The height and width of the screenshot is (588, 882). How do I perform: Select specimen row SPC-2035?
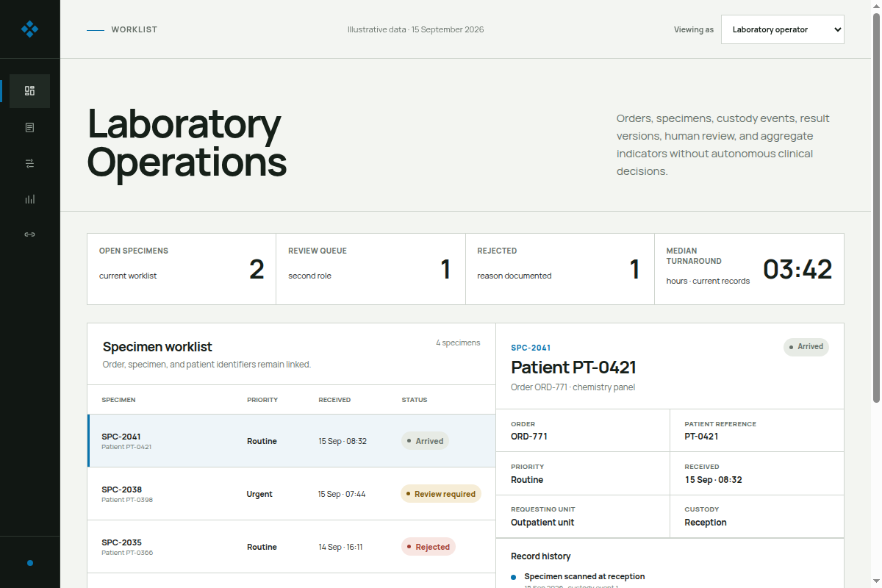click(291, 547)
